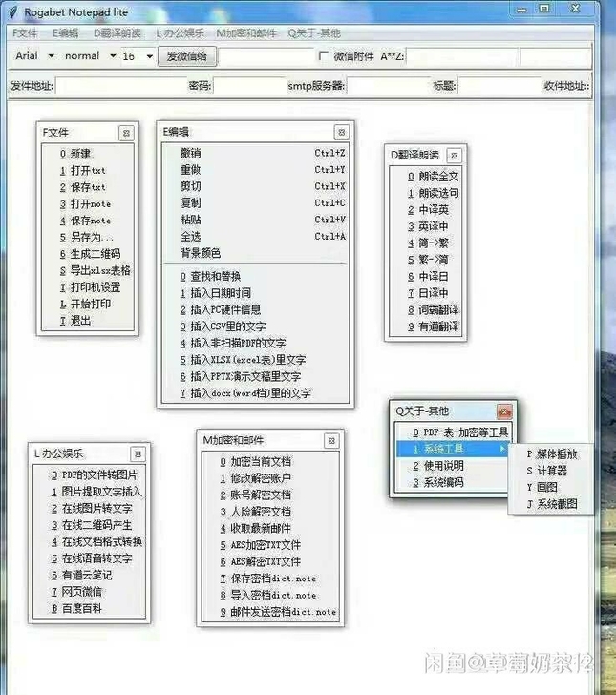
Task: Close the Q关于-其他 panel with red button
Action: tap(504, 411)
